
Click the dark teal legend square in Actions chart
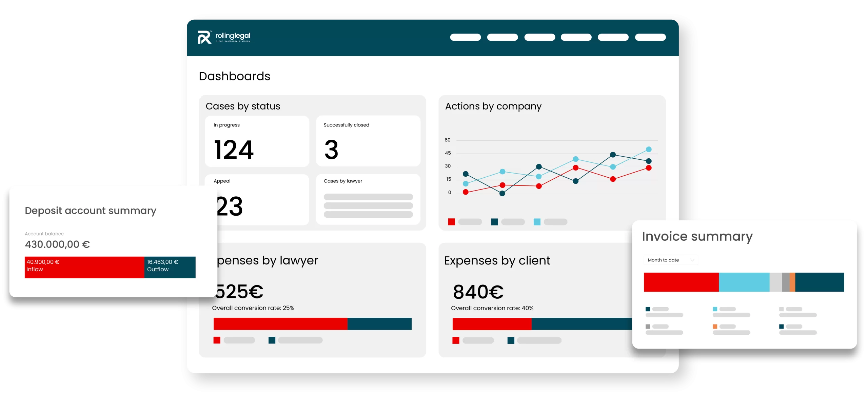494,222
